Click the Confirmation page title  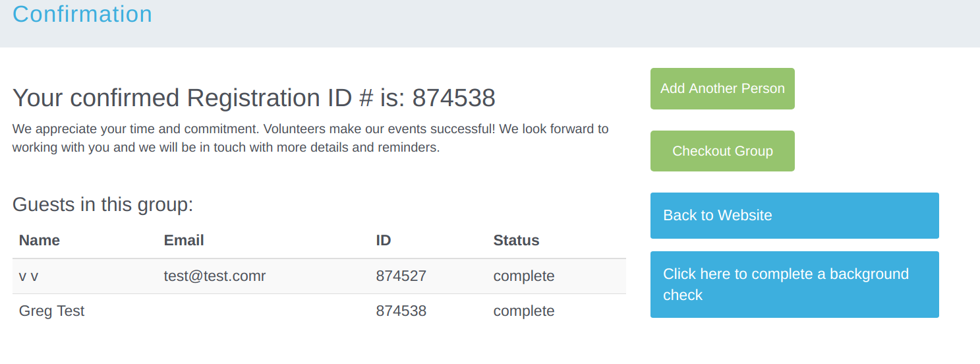82,14
